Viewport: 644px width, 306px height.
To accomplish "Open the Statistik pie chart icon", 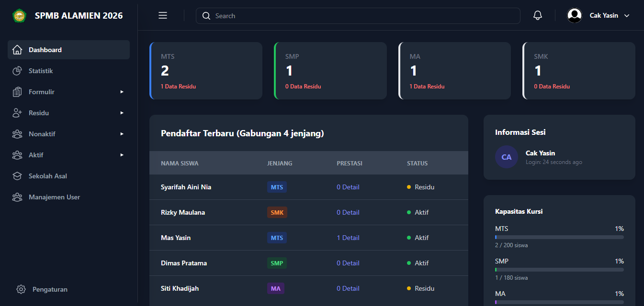I will click(x=17, y=70).
